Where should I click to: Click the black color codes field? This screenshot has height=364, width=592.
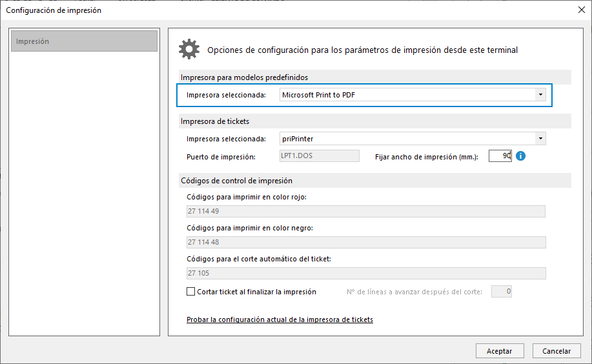366,242
